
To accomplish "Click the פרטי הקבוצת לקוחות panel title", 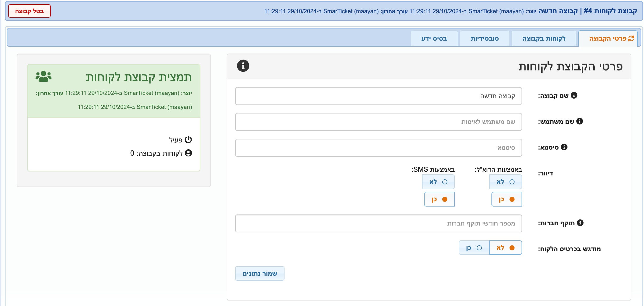I will click(x=570, y=66).
